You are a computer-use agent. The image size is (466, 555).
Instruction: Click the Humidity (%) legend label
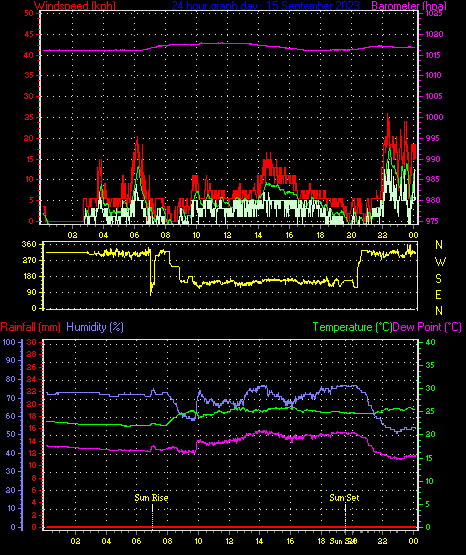click(x=95, y=327)
